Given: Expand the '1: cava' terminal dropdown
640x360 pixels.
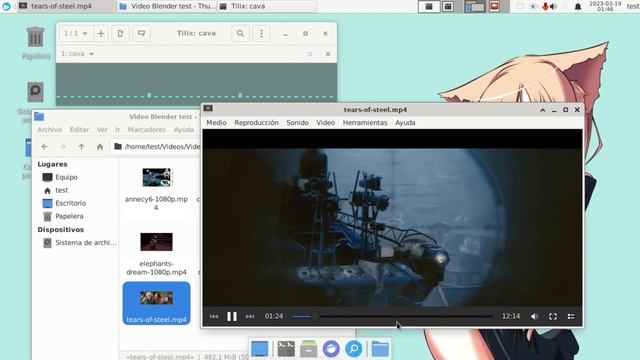Looking at the screenshot, I should click(x=78, y=54).
